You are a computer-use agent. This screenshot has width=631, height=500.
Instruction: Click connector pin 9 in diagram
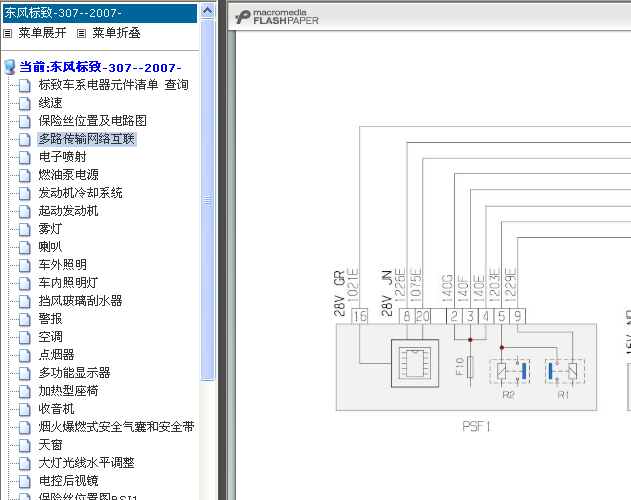[x=518, y=316]
